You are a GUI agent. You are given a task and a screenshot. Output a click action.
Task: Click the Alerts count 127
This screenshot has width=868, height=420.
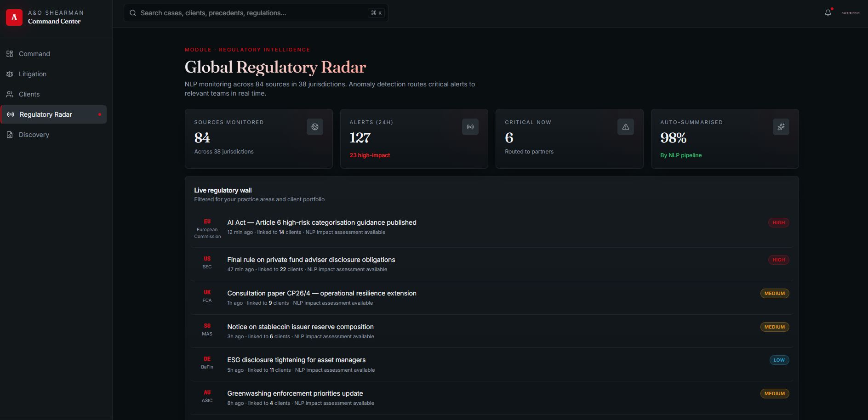360,138
